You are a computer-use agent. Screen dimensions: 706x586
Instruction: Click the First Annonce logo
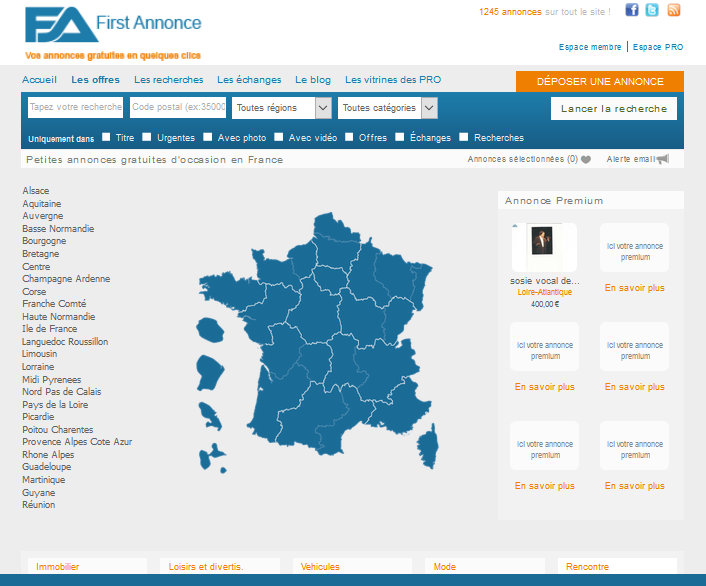pos(112,25)
